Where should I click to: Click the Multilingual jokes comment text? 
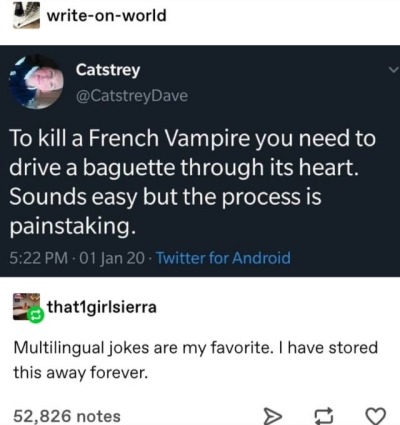pos(195,360)
